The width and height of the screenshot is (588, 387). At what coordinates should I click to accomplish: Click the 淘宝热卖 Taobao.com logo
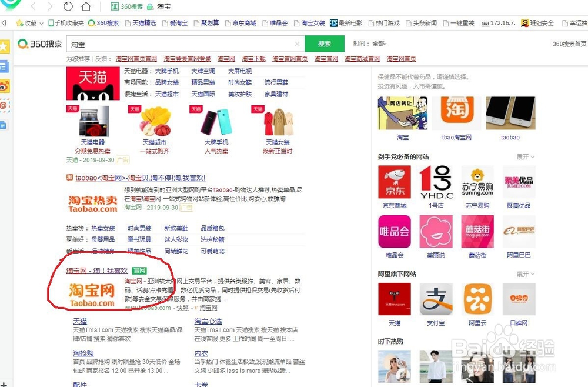(93, 203)
